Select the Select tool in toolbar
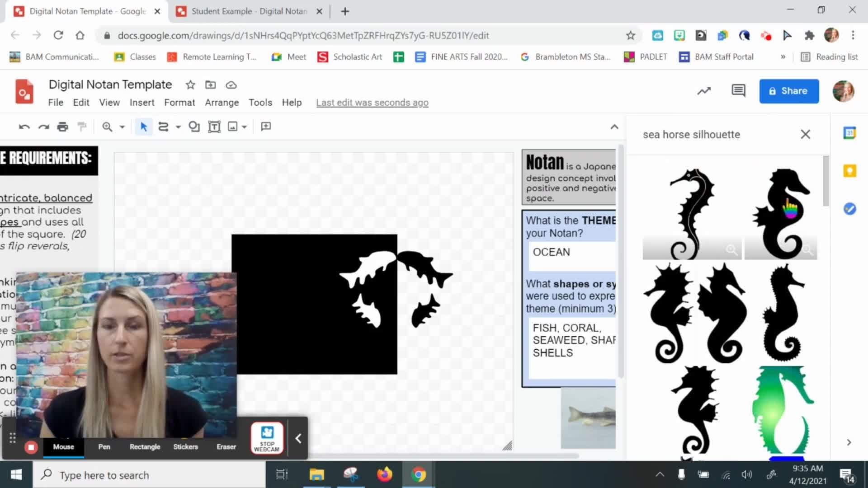The image size is (868, 488). [x=143, y=127]
